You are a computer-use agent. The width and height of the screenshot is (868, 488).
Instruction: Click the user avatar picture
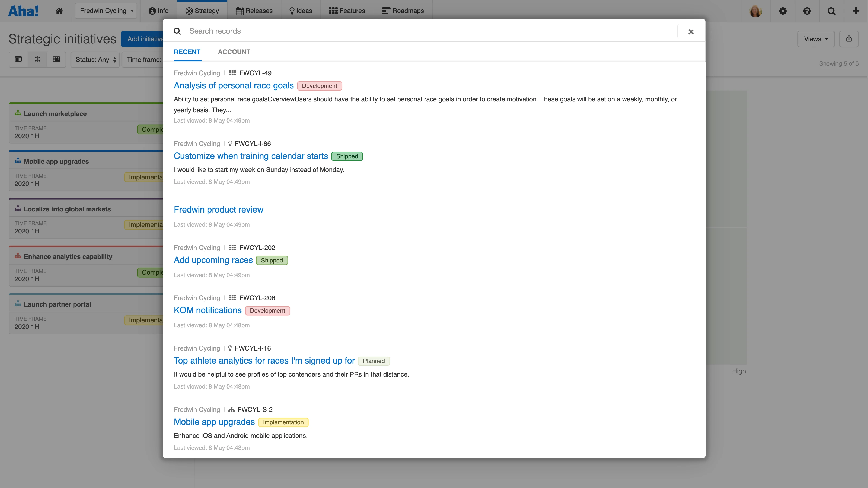coord(755,11)
